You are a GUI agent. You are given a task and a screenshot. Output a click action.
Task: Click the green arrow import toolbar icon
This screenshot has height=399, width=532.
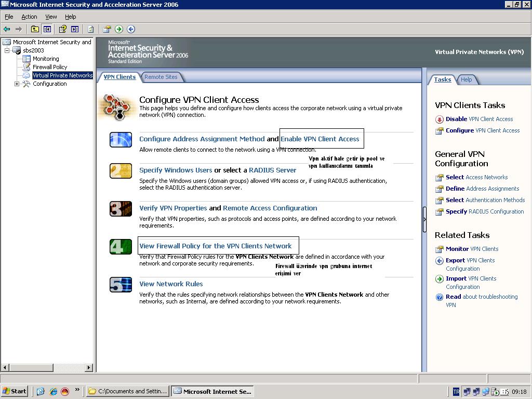pyautogui.click(x=119, y=29)
